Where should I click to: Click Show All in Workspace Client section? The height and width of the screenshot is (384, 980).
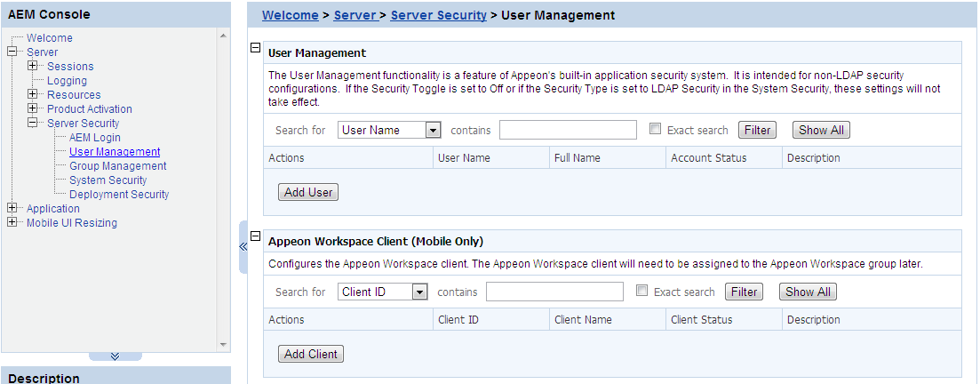pyautogui.click(x=809, y=292)
